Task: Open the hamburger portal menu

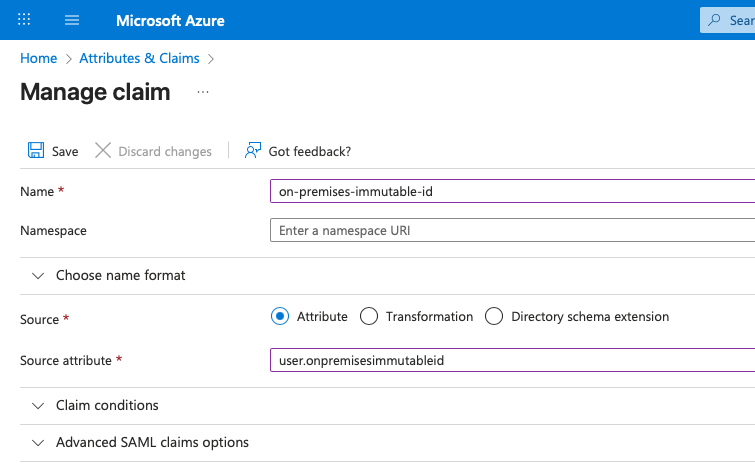Action: click(x=72, y=20)
